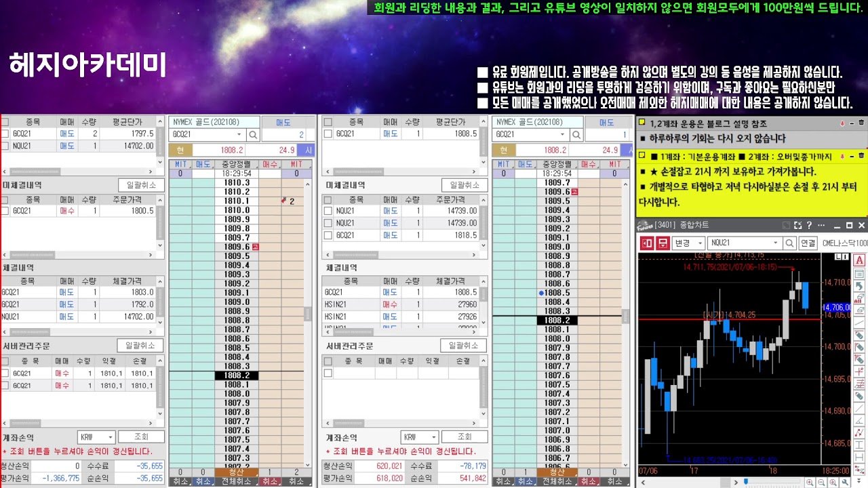Check the pending GCQ21 매수 order at 1800.5
Image resolution: width=868 pixels, height=488 pixels.
pos(5,211)
